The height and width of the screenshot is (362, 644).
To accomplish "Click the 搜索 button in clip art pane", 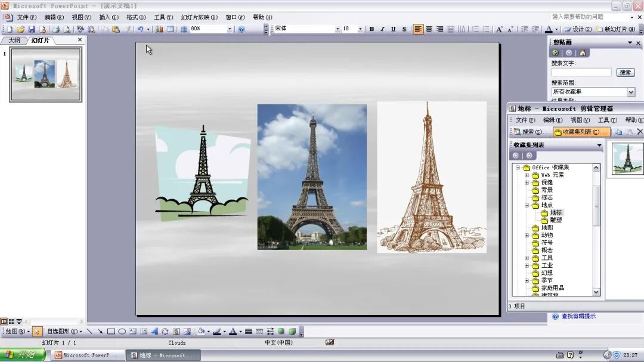I will pyautogui.click(x=625, y=73).
